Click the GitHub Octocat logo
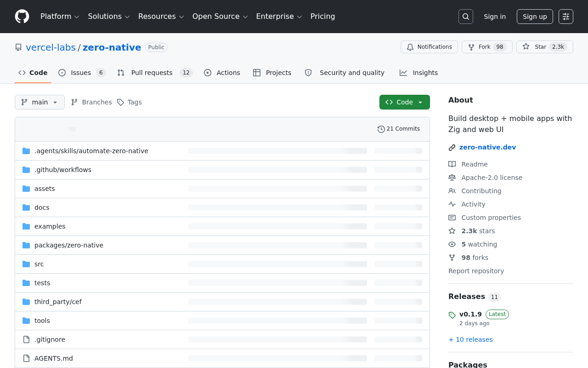This screenshot has height=368, width=588. (22, 17)
